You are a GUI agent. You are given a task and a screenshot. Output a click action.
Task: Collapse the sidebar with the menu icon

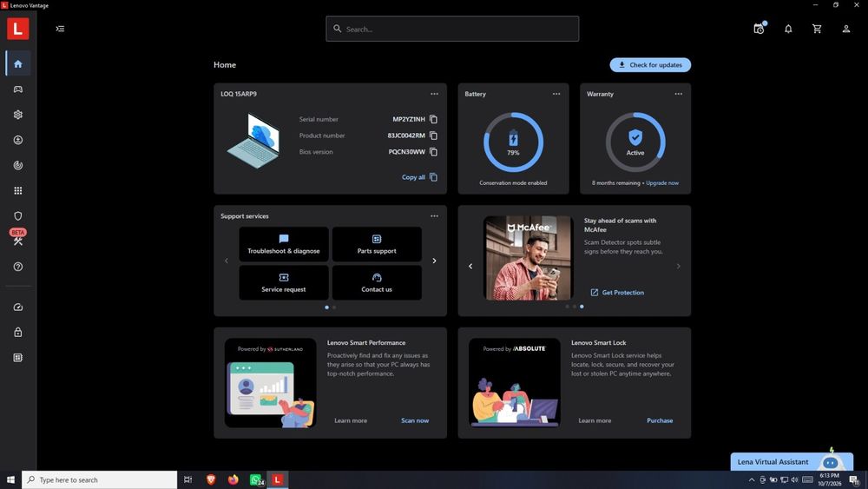[60, 29]
